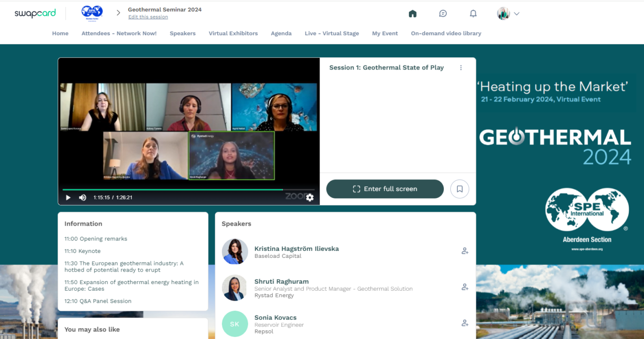Open Attendees - Network Now! tab
The image size is (644, 339).
pyautogui.click(x=119, y=33)
